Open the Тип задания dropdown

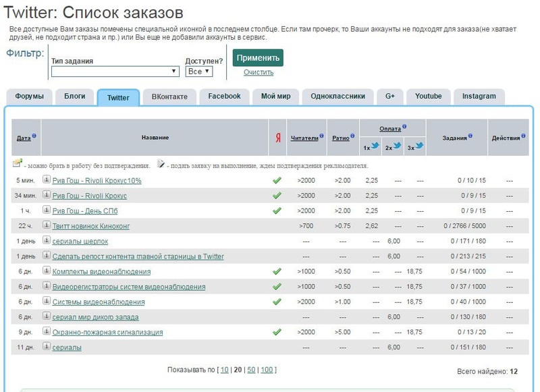115,71
